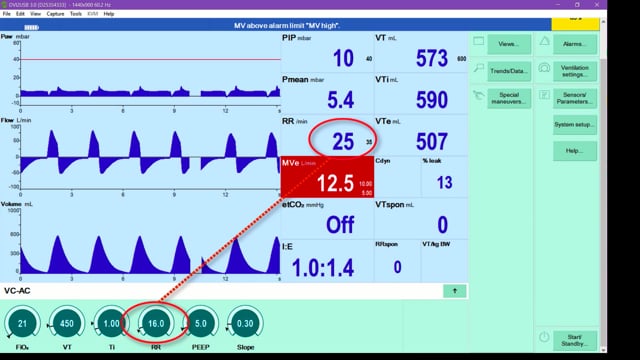
Task: Click the vertical scrollbar of capture window
Action: pos(603,184)
